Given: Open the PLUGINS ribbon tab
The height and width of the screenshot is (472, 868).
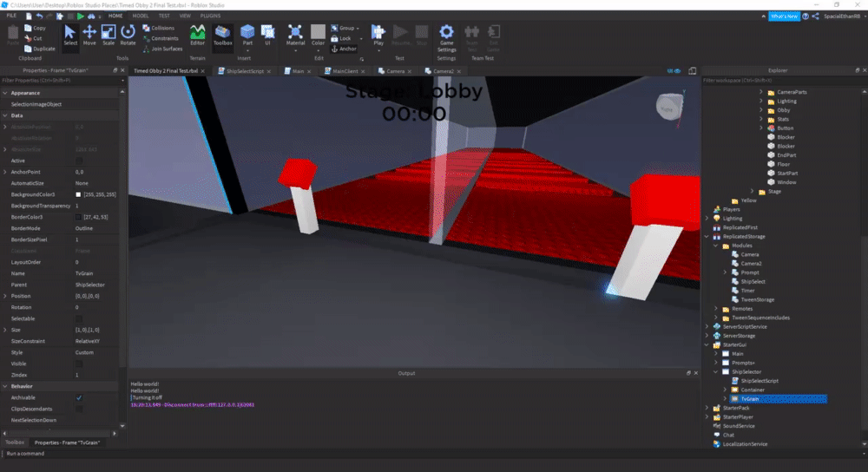Looking at the screenshot, I should point(210,16).
